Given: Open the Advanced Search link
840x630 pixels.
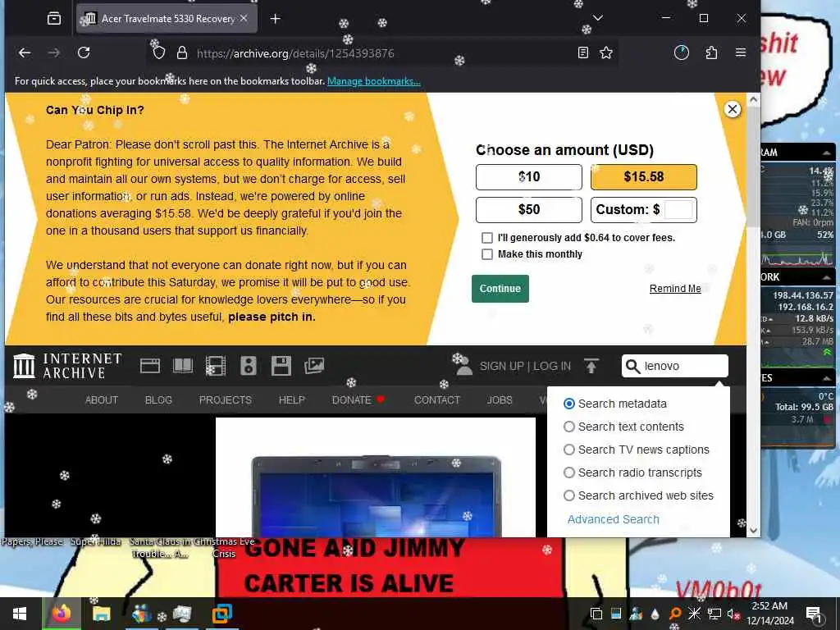Looking at the screenshot, I should [613, 519].
